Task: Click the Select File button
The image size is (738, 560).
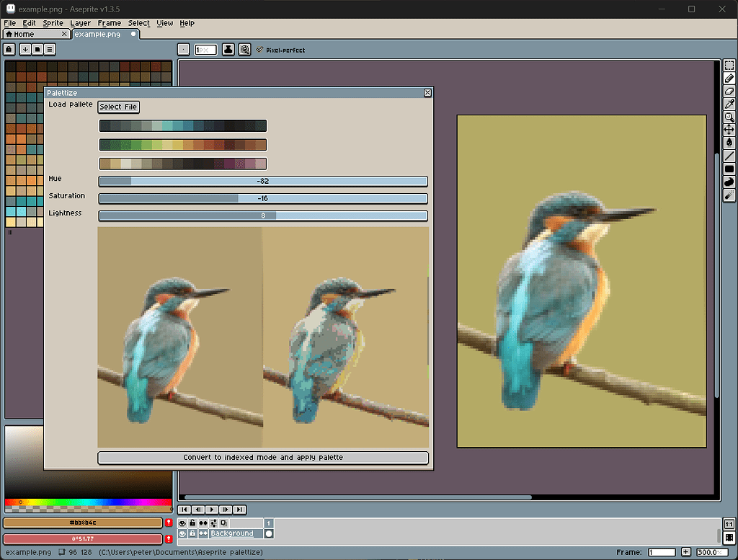Action: pyautogui.click(x=118, y=107)
